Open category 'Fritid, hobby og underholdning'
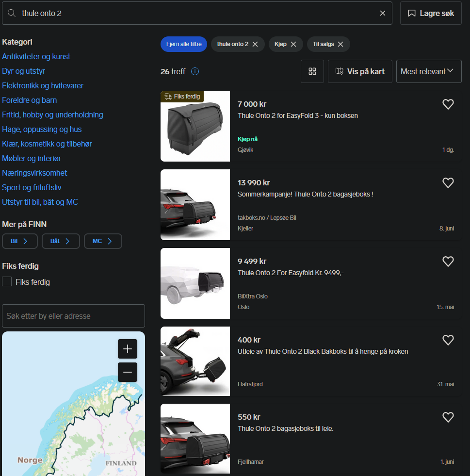470x476 pixels. tap(52, 115)
